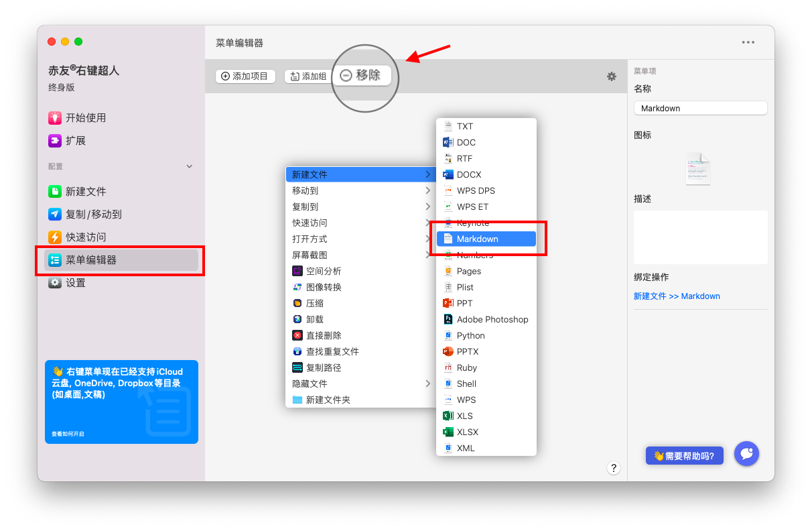Select the 空间分析 icon in the context menu

(x=297, y=271)
